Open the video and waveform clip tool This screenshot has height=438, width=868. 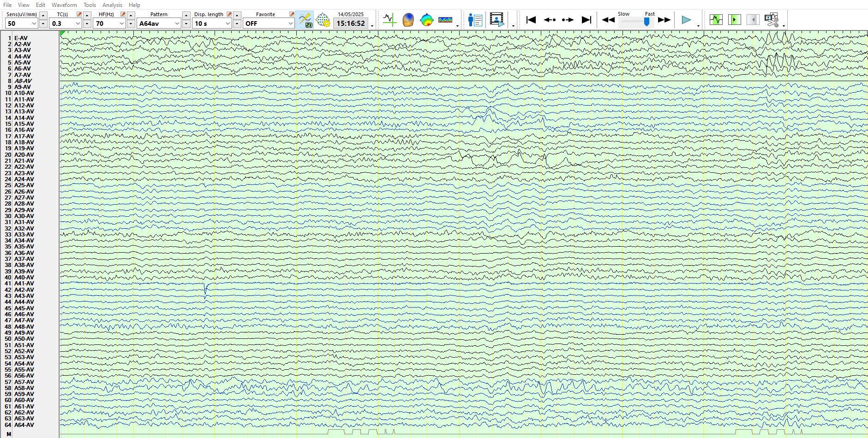tap(771, 20)
